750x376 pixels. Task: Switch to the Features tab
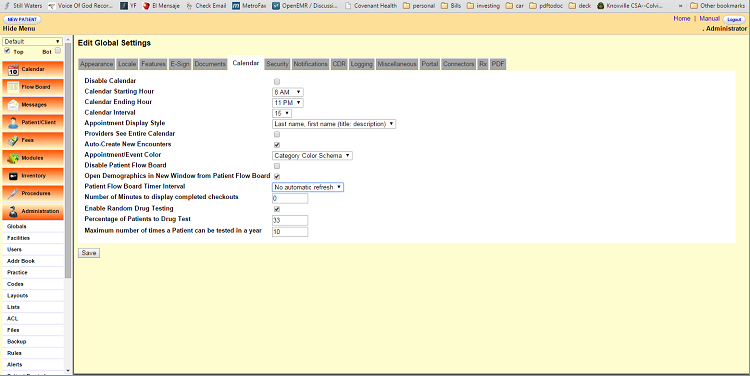tap(154, 64)
